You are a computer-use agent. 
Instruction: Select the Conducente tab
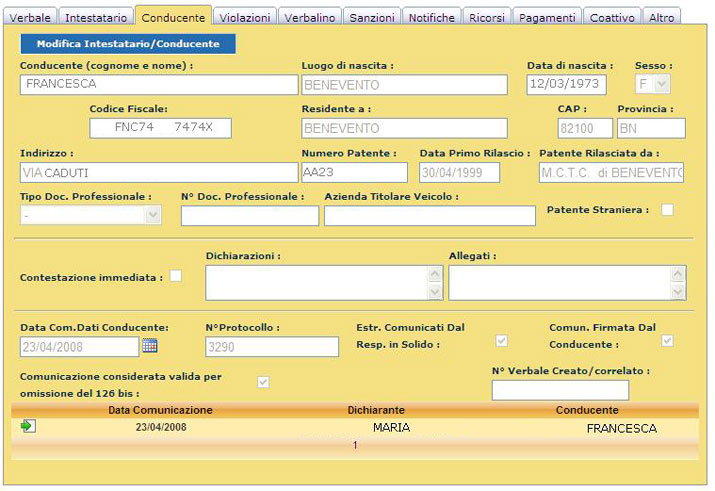tap(173, 16)
